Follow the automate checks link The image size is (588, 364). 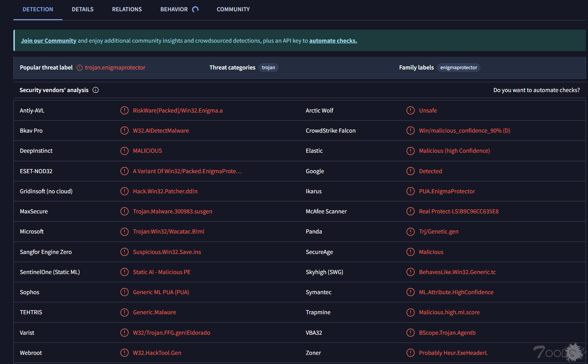point(333,41)
